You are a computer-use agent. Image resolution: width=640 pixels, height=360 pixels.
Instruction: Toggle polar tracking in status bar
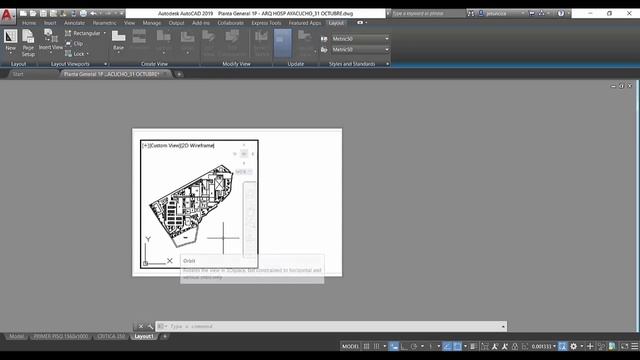pos(414,347)
